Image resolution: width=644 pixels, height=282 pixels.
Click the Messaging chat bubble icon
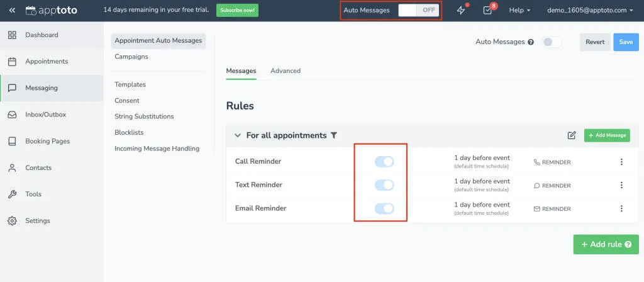pyautogui.click(x=13, y=88)
